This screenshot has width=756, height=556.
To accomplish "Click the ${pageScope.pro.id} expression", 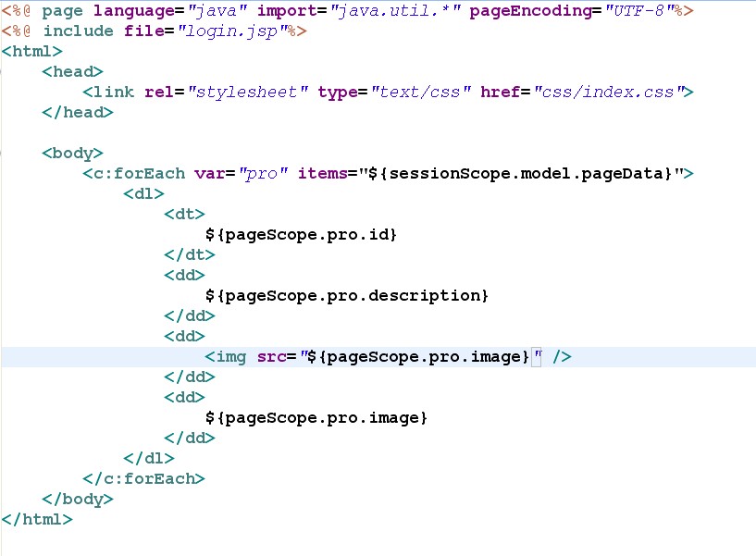I will coord(301,235).
